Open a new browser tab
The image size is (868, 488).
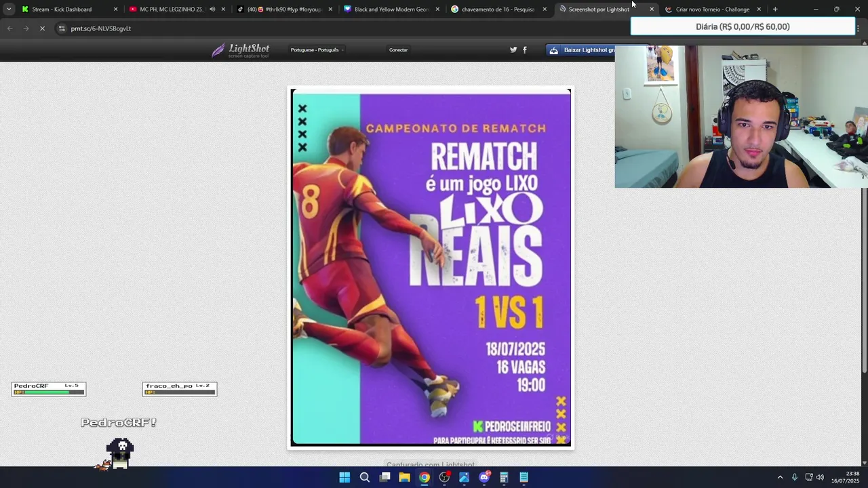(x=775, y=9)
